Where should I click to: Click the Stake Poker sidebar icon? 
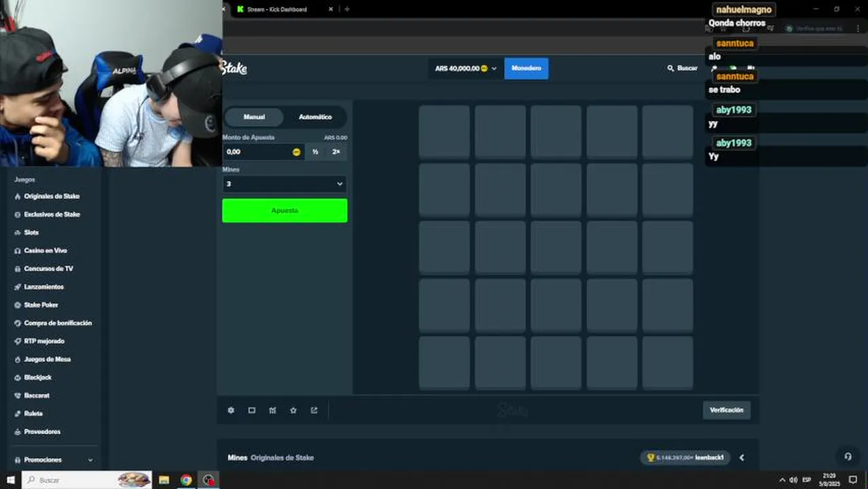(x=18, y=305)
